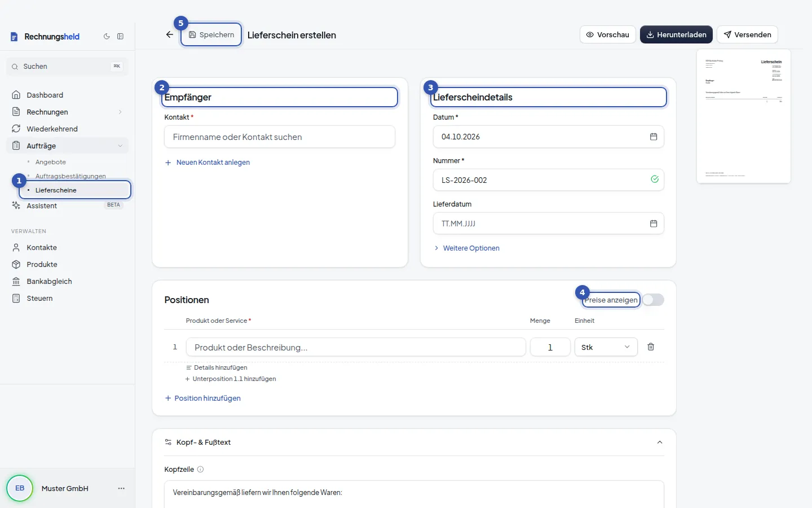This screenshot has width=812, height=508.
Task: Open Angebote in sidebar
Action: pos(50,162)
